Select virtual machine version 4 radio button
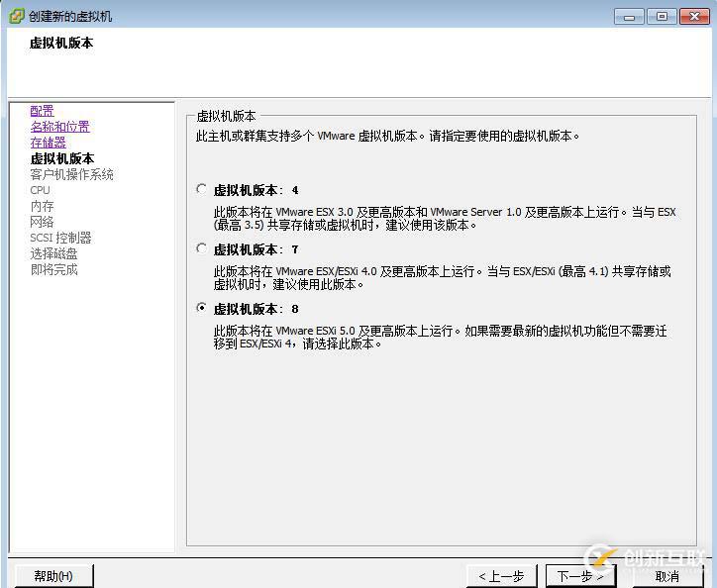717x588 pixels. pyautogui.click(x=201, y=189)
